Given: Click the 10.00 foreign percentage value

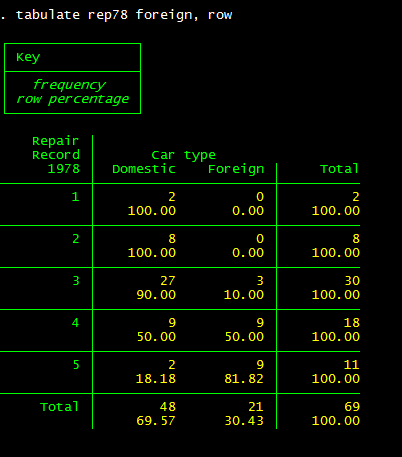Looking at the screenshot, I should pyautogui.click(x=244, y=295).
